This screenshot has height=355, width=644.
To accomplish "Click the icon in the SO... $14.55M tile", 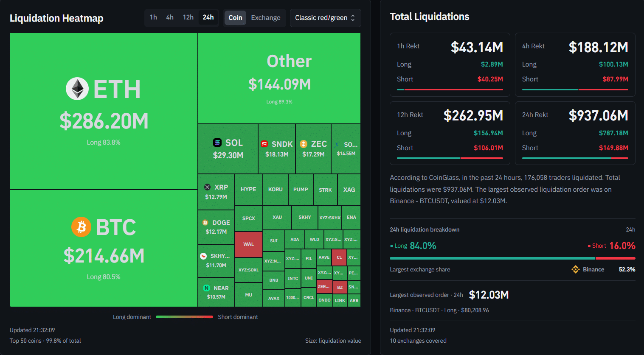I will point(337,145).
